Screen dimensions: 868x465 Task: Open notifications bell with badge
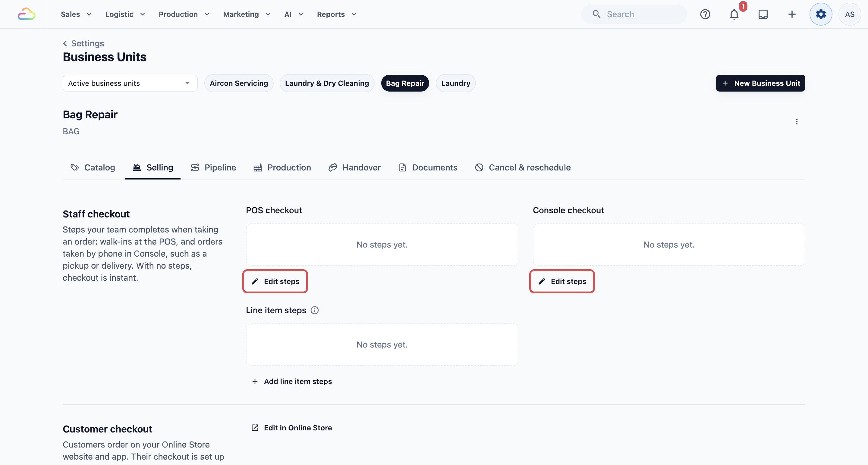click(x=734, y=14)
